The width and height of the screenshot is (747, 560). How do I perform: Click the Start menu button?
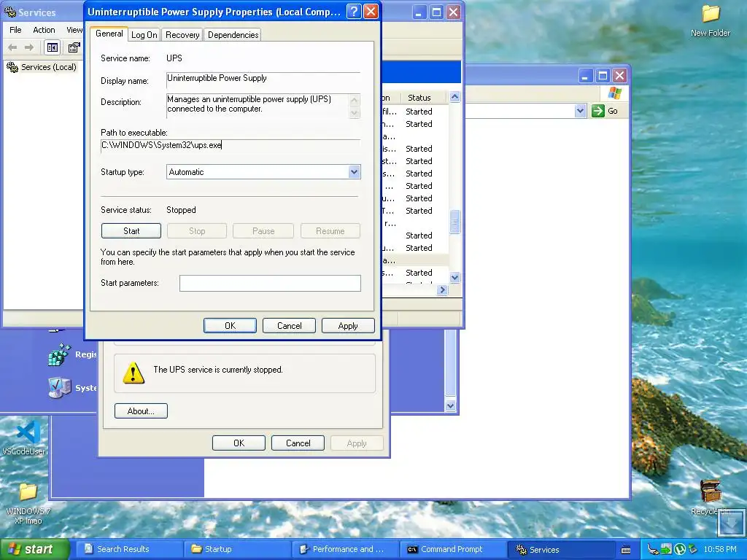click(x=34, y=550)
